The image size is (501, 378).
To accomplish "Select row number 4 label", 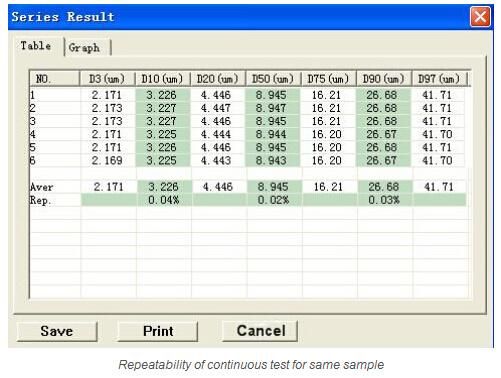I will (32, 134).
